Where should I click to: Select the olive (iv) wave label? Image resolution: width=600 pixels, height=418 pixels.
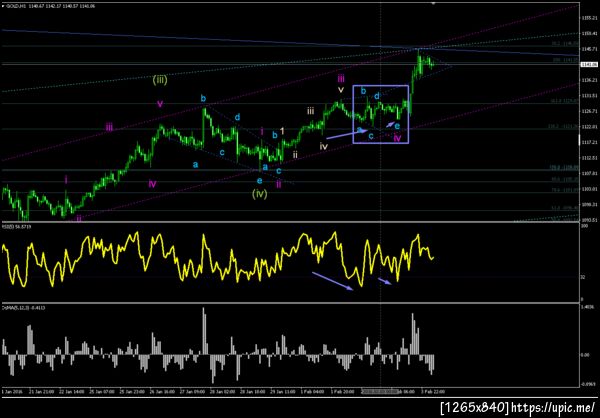pos(259,194)
